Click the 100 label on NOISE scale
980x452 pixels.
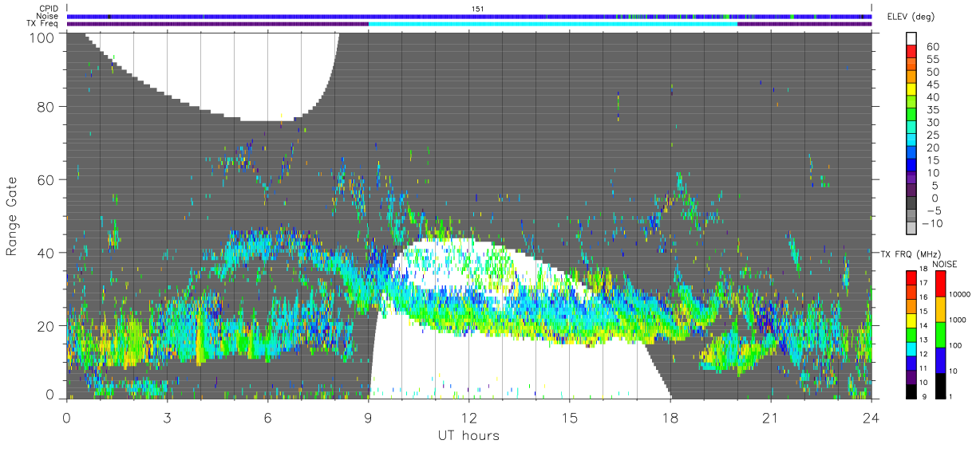pyautogui.click(x=956, y=346)
